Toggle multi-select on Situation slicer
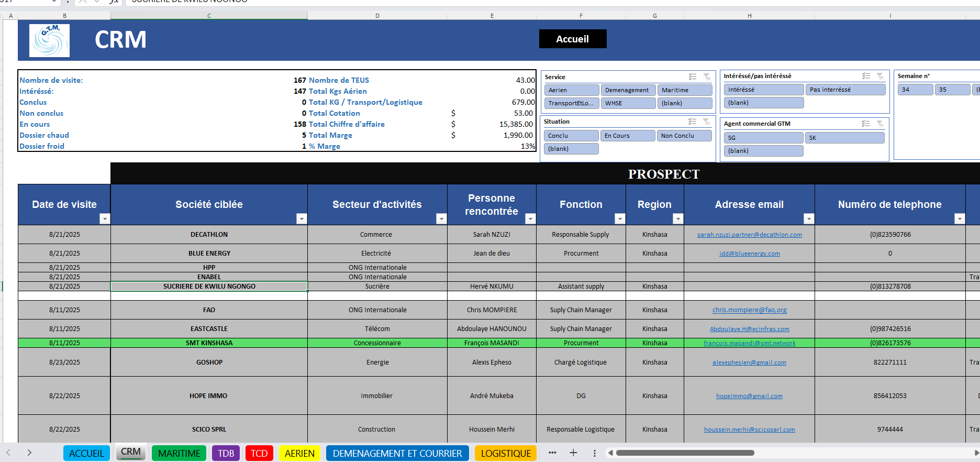The height and width of the screenshot is (462, 980). [692, 122]
